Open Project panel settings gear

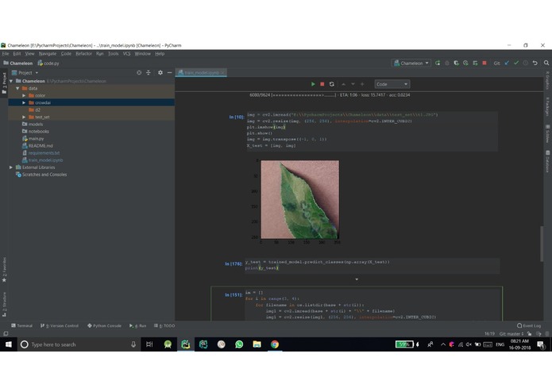(x=160, y=72)
